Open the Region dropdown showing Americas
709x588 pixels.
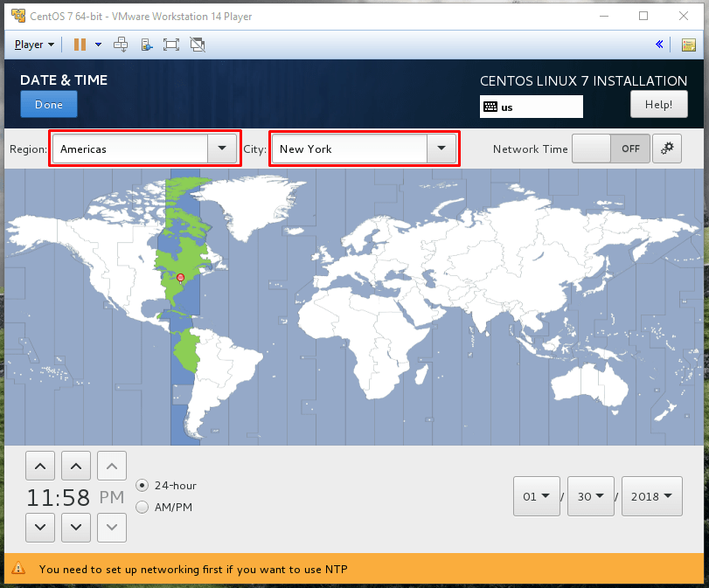[x=145, y=149]
